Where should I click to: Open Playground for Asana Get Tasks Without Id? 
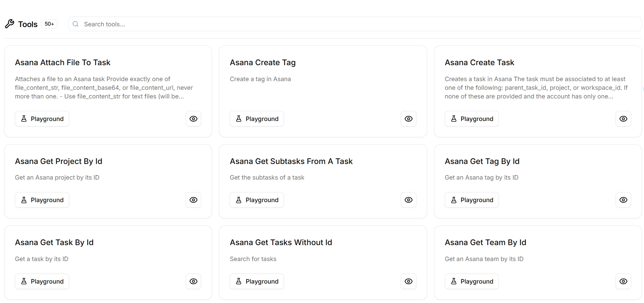click(x=257, y=282)
